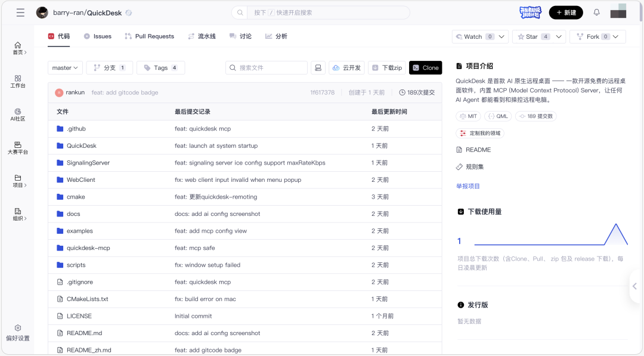This screenshot has width=644, height=356.
Task: Go to 首页 in sidebar
Action: click(x=18, y=48)
